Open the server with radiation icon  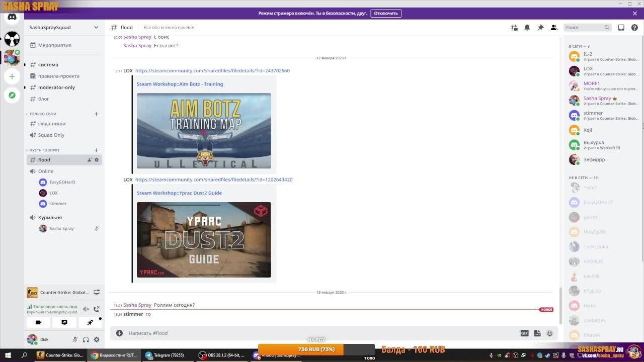pyautogui.click(x=12, y=39)
